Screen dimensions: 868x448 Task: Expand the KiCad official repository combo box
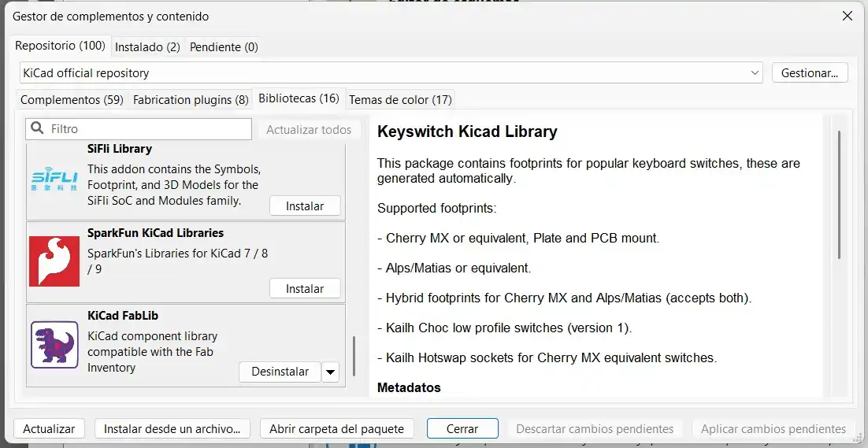[x=755, y=73]
